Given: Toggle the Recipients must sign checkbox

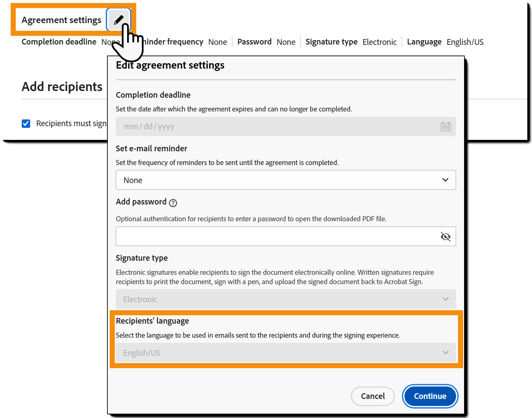Looking at the screenshot, I should (26, 124).
